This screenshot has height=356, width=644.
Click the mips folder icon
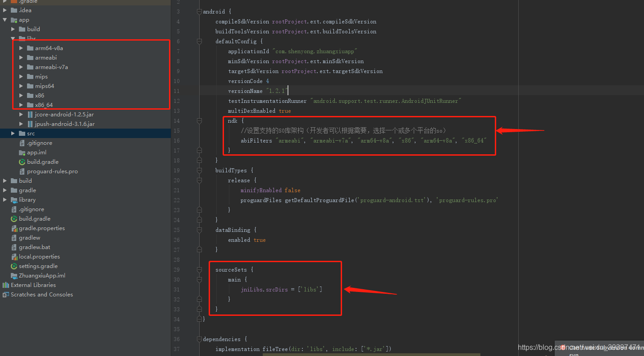pos(30,76)
